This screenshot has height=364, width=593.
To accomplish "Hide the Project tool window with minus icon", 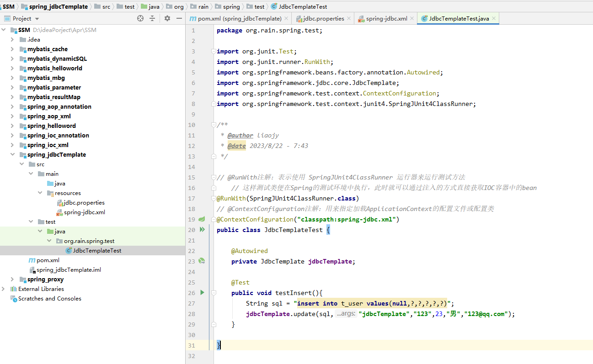I will (x=179, y=18).
